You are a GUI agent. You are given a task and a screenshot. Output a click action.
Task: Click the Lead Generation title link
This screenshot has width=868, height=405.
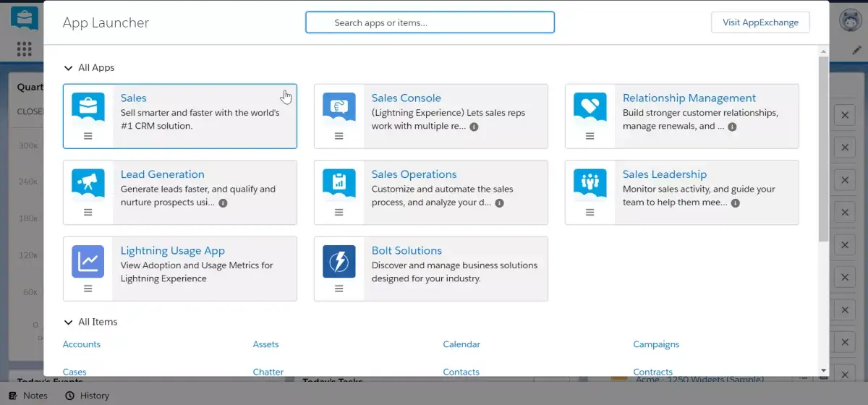click(162, 174)
